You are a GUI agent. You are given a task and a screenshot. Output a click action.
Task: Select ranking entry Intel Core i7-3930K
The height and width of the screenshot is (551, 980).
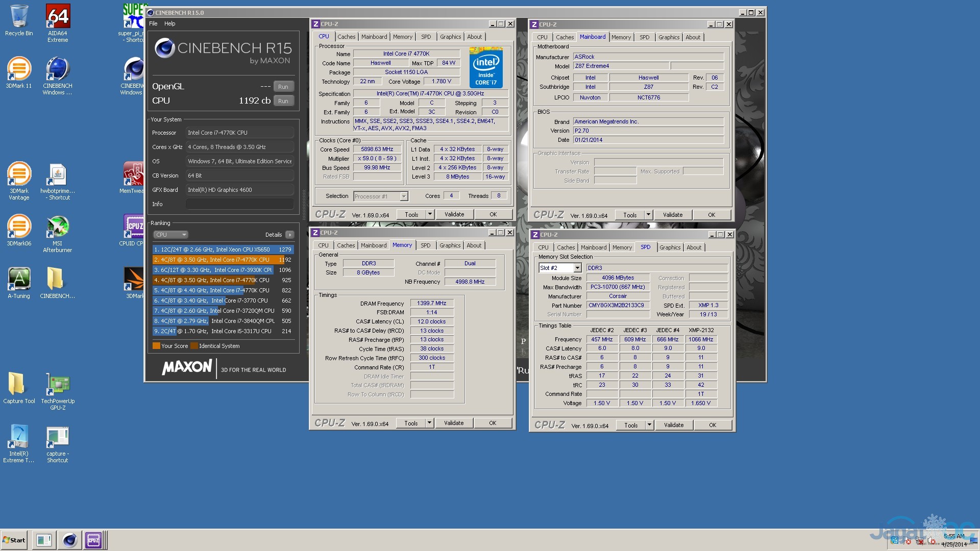click(x=223, y=270)
